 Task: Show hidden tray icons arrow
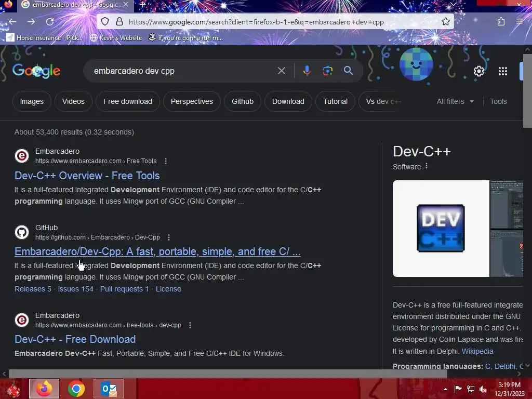[445, 389]
